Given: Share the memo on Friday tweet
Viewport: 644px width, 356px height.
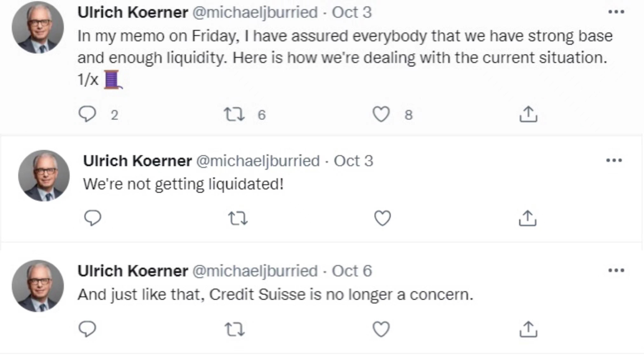Looking at the screenshot, I should [528, 114].
